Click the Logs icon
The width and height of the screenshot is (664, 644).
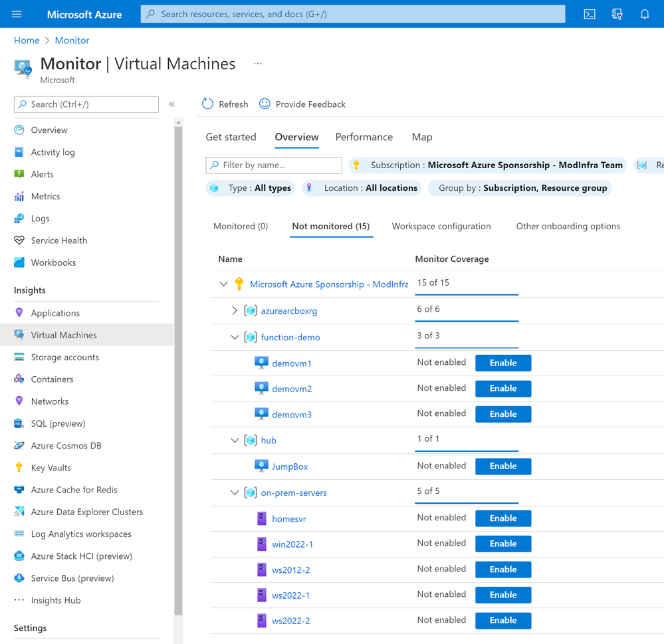pyautogui.click(x=19, y=219)
